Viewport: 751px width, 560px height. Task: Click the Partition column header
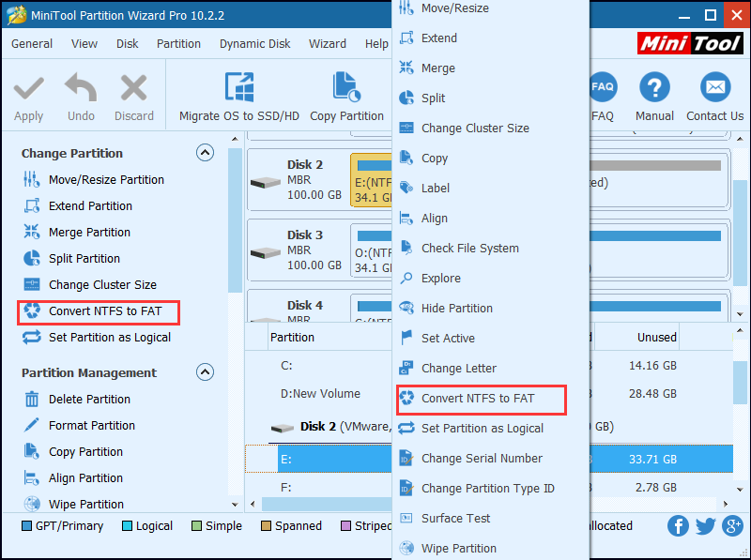(330, 337)
